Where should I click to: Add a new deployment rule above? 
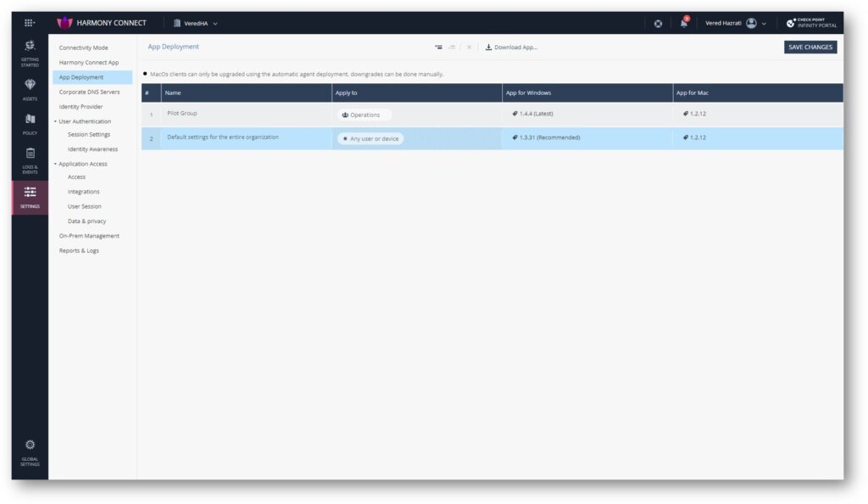(439, 47)
